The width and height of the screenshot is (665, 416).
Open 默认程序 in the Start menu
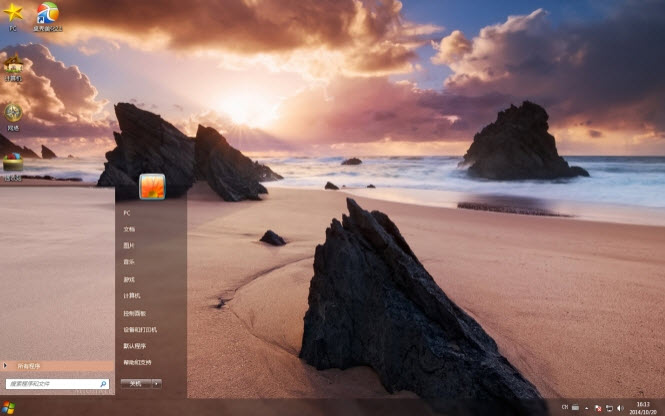point(134,346)
